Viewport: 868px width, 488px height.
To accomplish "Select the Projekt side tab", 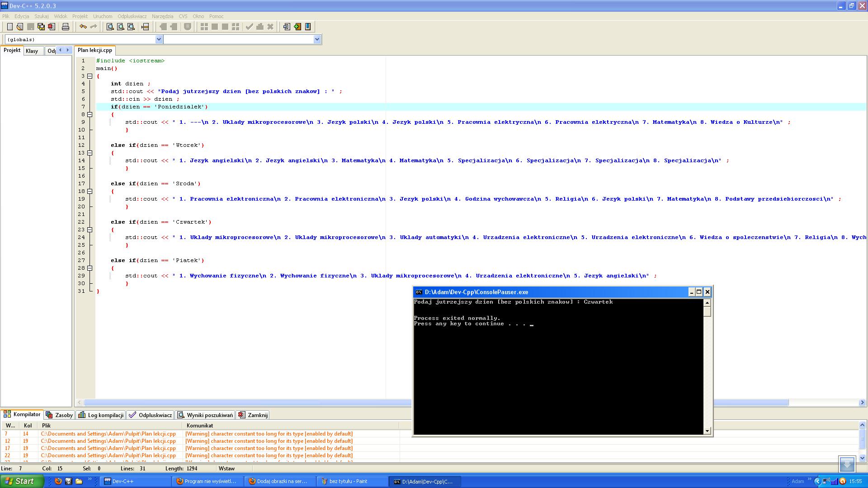I will pos(12,50).
